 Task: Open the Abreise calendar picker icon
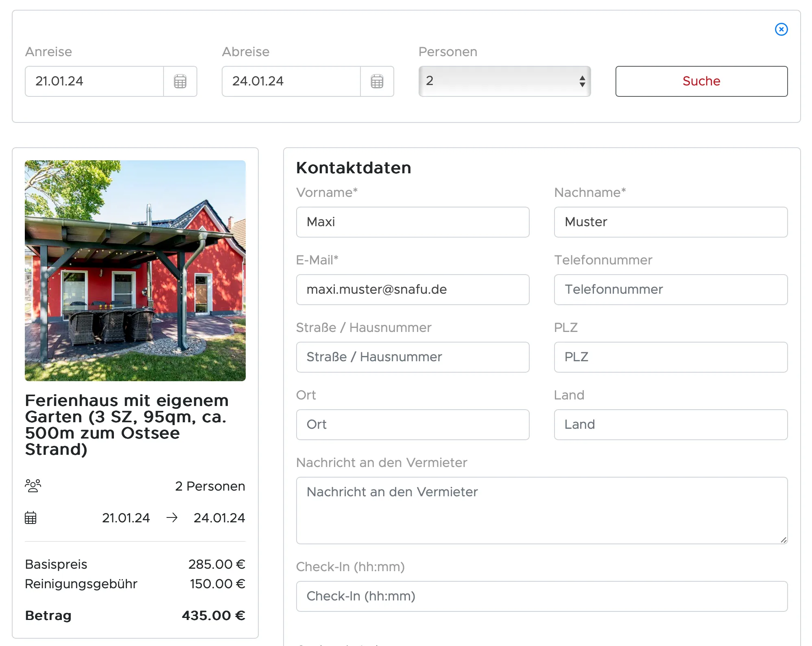[377, 81]
